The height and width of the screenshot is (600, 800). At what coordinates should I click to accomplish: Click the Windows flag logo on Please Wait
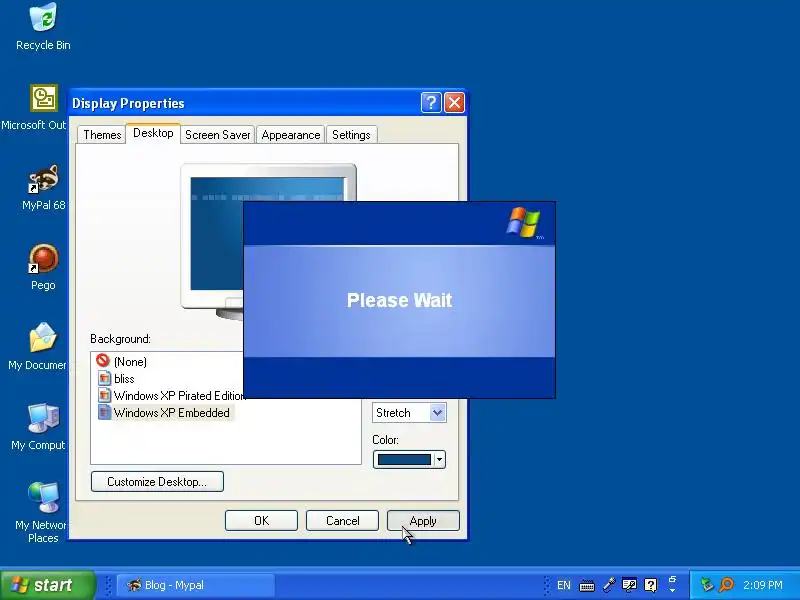(x=524, y=222)
